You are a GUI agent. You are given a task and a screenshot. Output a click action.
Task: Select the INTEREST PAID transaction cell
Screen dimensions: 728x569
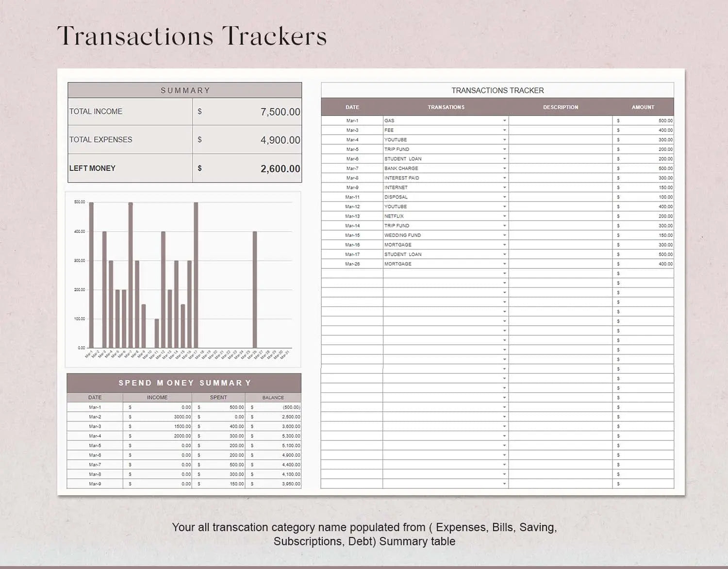pyautogui.click(x=446, y=178)
